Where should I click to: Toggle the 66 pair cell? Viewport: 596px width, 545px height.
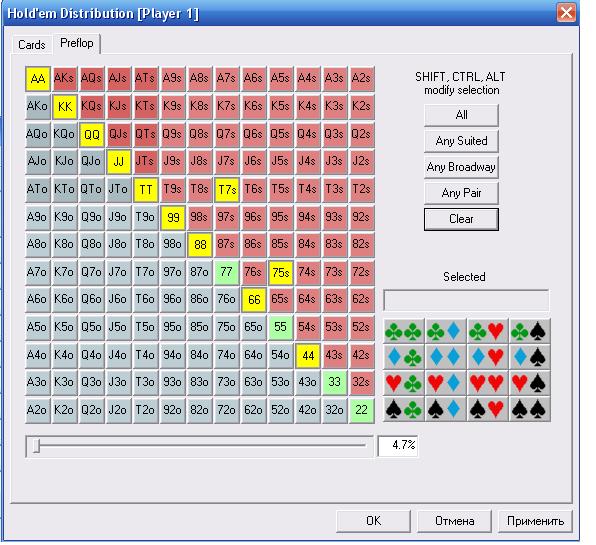tap(254, 299)
